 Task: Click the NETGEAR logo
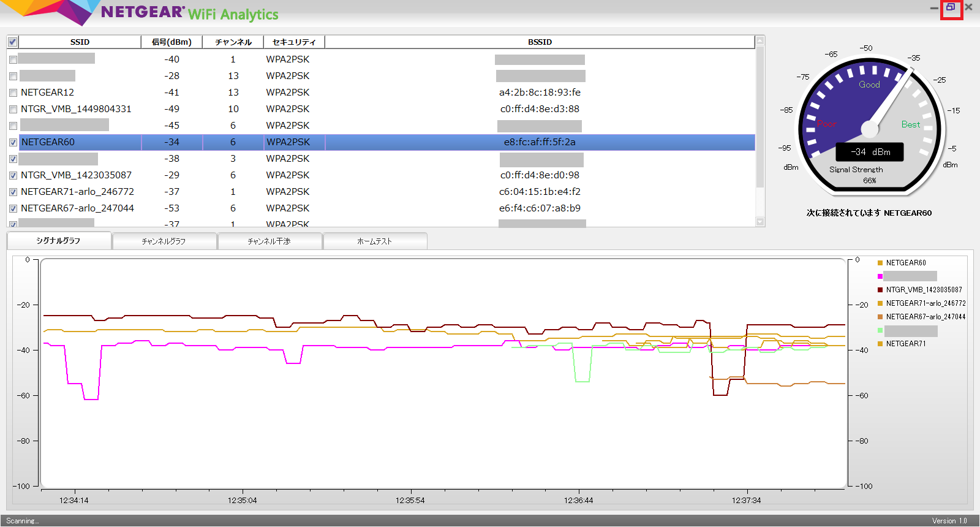point(142,12)
